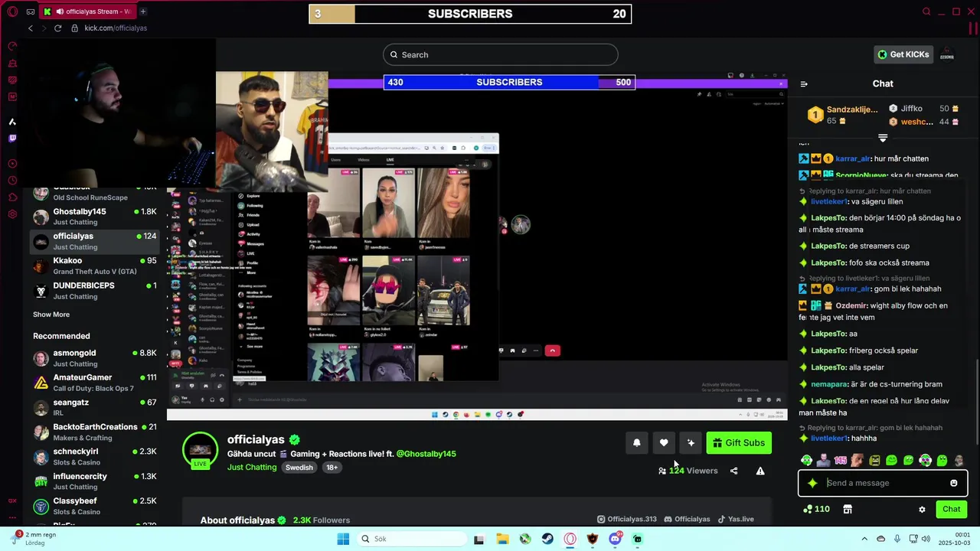980x551 pixels.
Task: Open Classybeef recommended channel
Action: [94, 506]
